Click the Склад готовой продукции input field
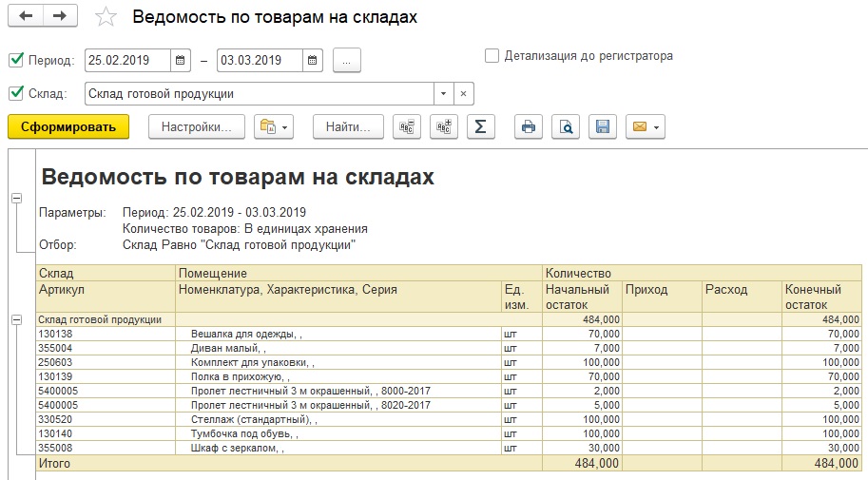This screenshot has width=868, height=480. pos(260,93)
